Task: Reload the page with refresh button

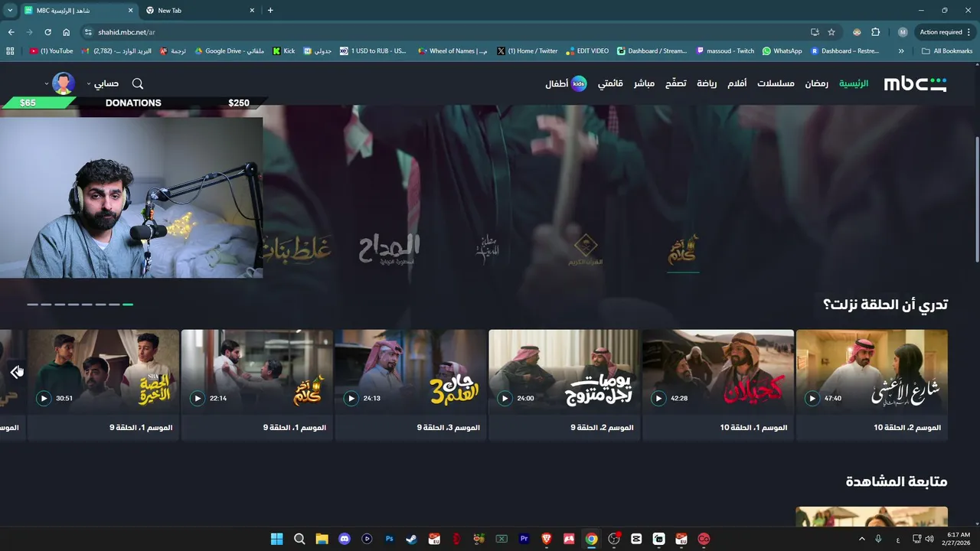Action: click(47, 32)
